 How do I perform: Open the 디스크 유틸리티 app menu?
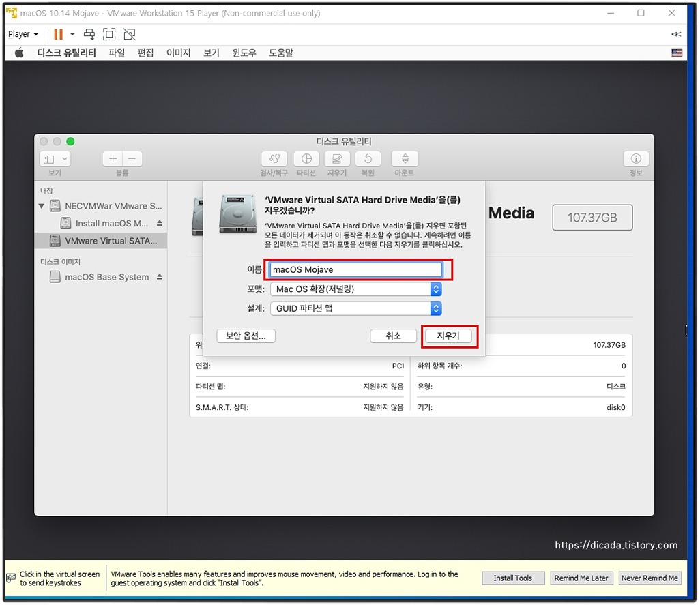(x=66, y=53)
